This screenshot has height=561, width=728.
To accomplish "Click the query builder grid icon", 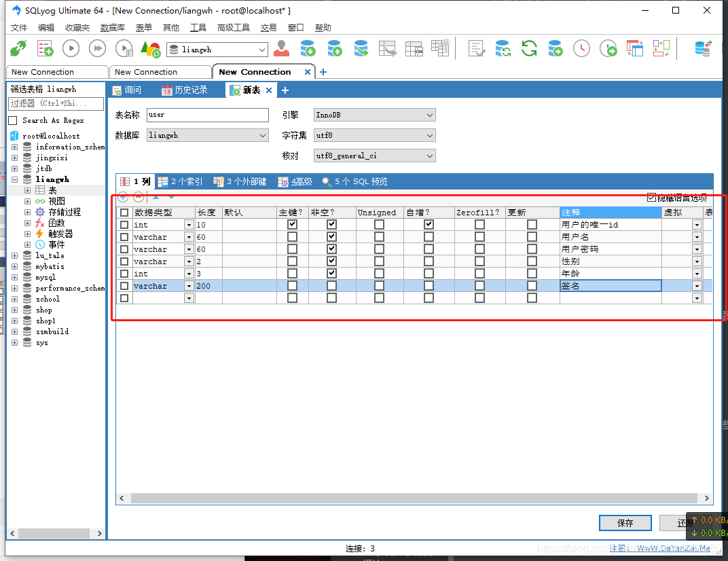I will coord(414,48).
